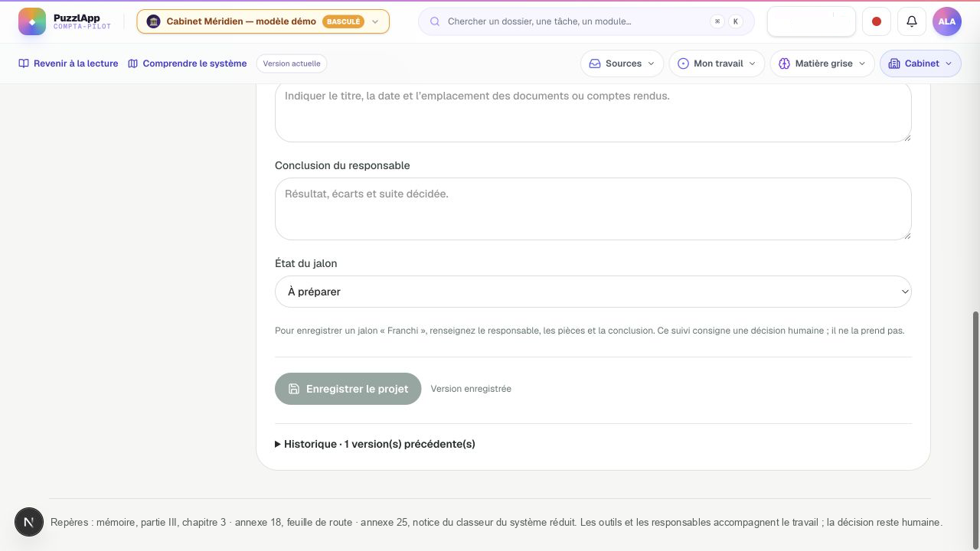Open the notifications bell
980x551 pixels.
click(912, 21)
